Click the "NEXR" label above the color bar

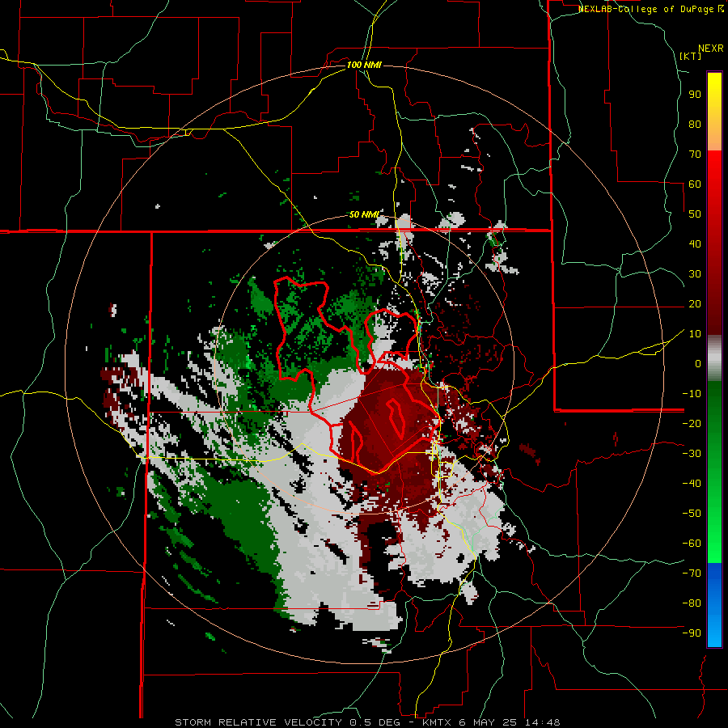pyautogui.click(x=711, y=49)
